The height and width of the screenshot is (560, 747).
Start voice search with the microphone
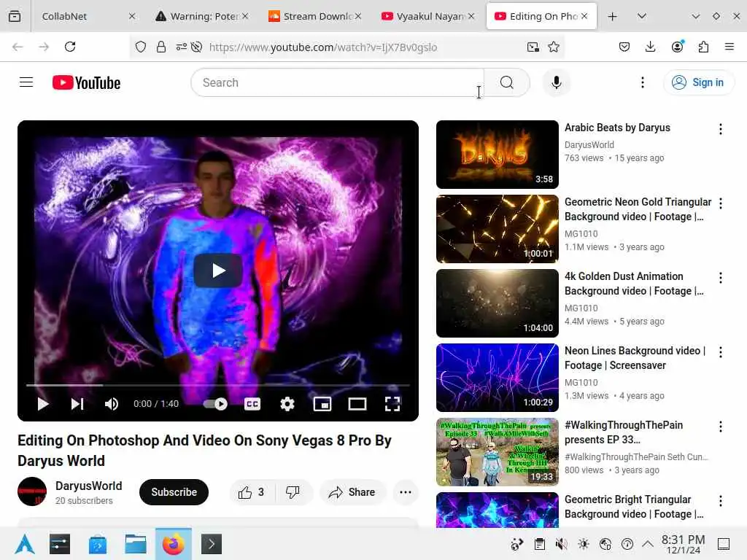click(x=556, y=82)
